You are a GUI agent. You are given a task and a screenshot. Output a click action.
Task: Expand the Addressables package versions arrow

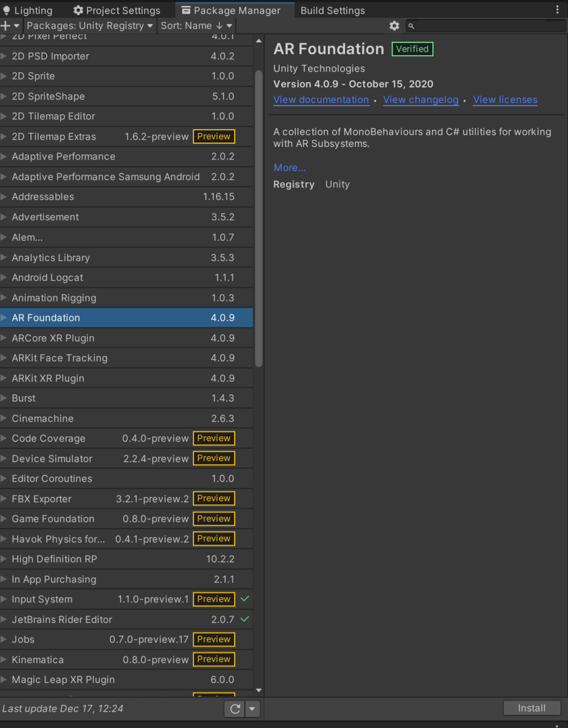click(x=4, y=197)
